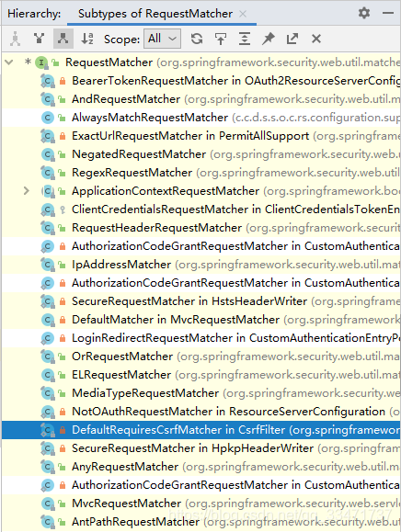401x532 pixels.
Task: Click the class icon beside ELRequestMatcher
Action: (x=48, y=375)
